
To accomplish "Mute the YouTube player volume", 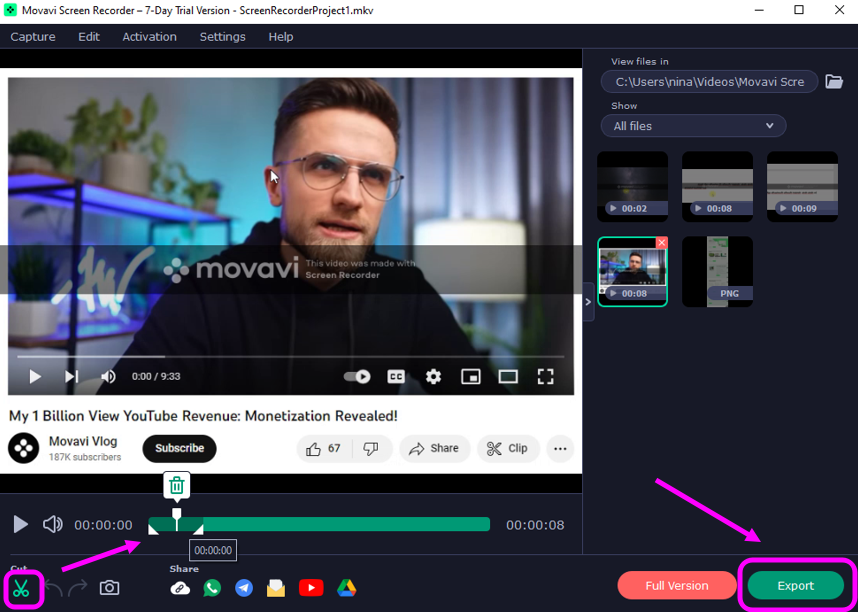I will [x=108, y=377].
